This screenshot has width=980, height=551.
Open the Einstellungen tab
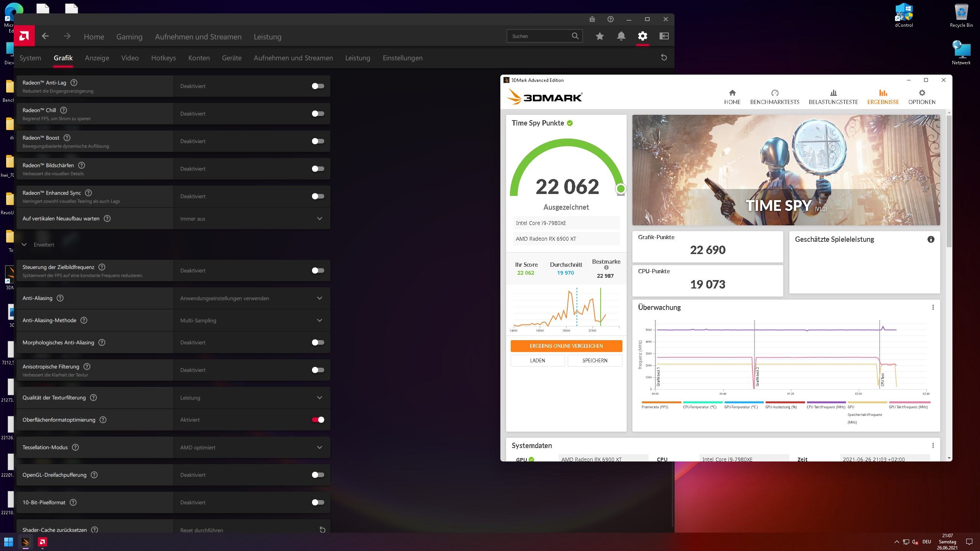tap(403, 58)
